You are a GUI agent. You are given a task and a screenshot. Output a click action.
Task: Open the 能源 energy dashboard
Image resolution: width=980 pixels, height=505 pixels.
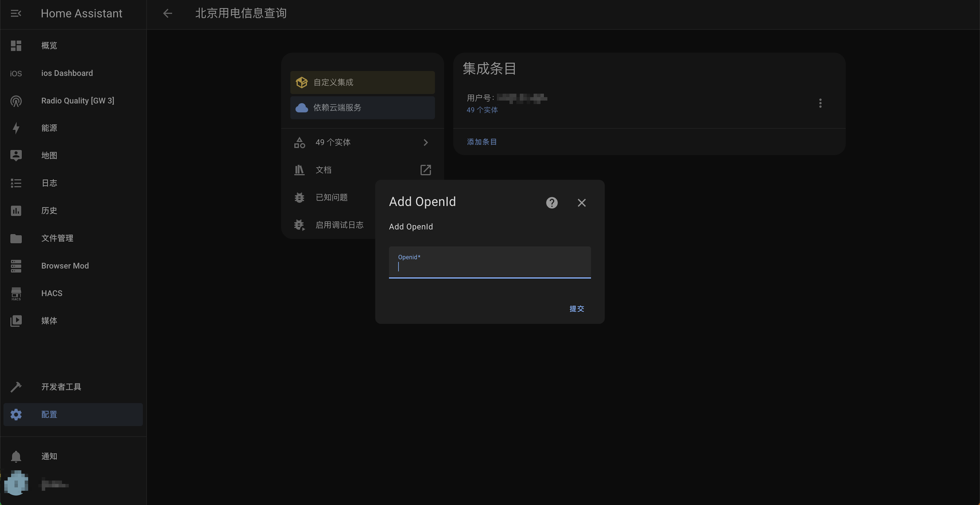pos(49,128)
